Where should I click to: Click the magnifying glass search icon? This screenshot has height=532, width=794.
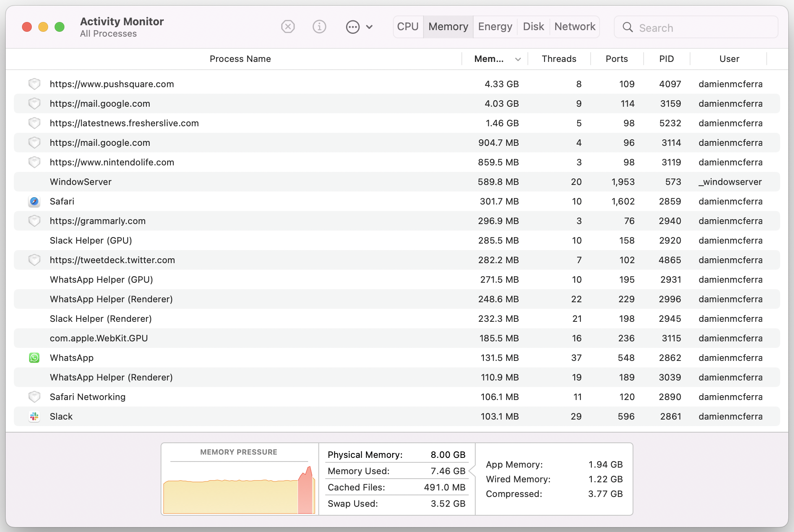628,27
